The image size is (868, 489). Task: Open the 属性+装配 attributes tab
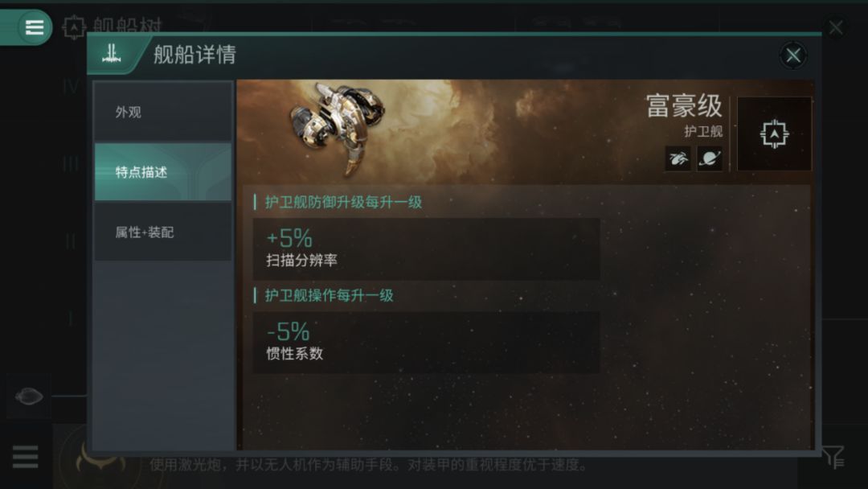(163, 232)
